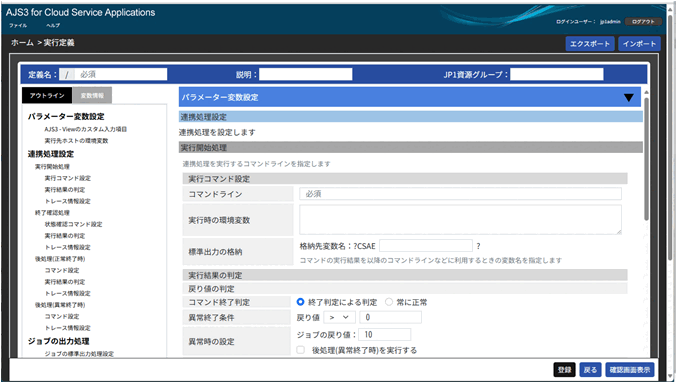Select 終了判定による判定 radio button
677x383 pixels.
click(x=301, y=302)
